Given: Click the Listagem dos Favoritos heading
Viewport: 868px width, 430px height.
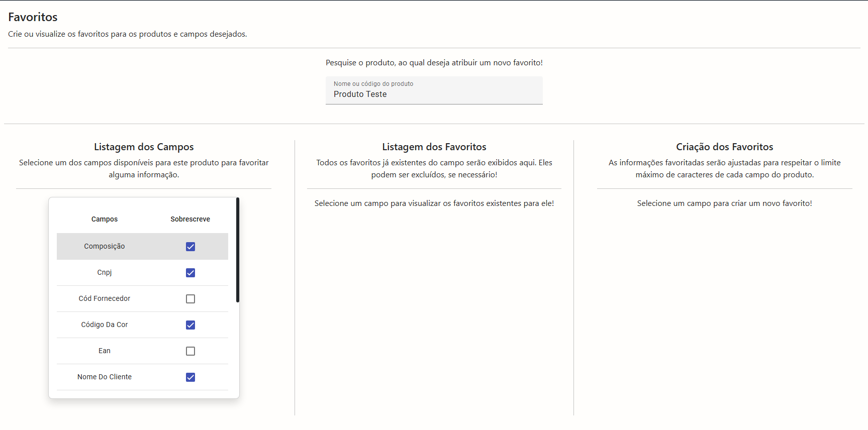Looking at the screenshot, I should (434, 147).
